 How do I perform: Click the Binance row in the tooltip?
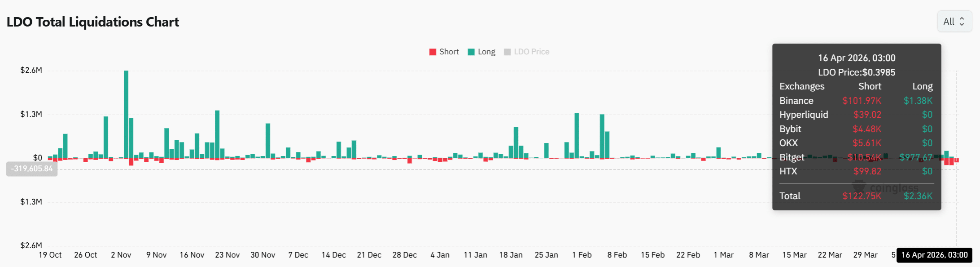coord(796,101)
